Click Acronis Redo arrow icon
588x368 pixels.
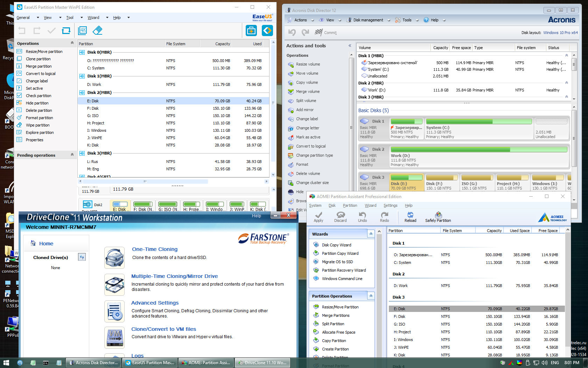[306, 33]
